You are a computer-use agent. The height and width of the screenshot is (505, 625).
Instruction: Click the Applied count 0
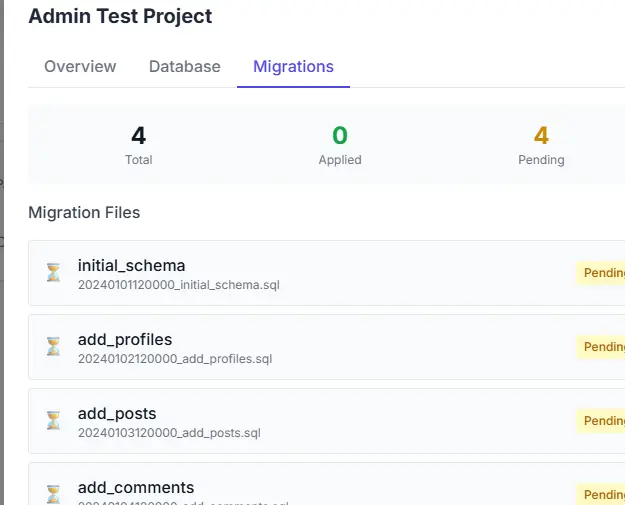(x=340, y=136)
